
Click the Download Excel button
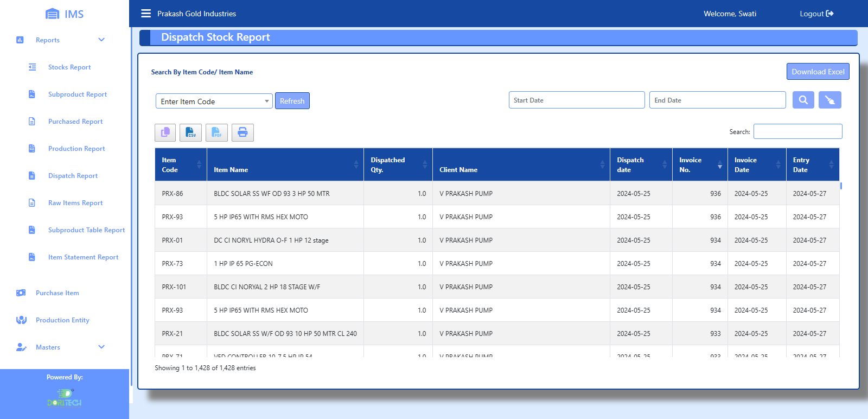[818, 72]
